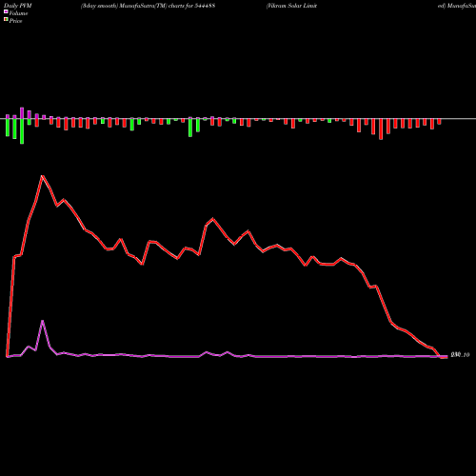
Task: Select the 'Volume' legend label
Action: (x=18, y=13)
